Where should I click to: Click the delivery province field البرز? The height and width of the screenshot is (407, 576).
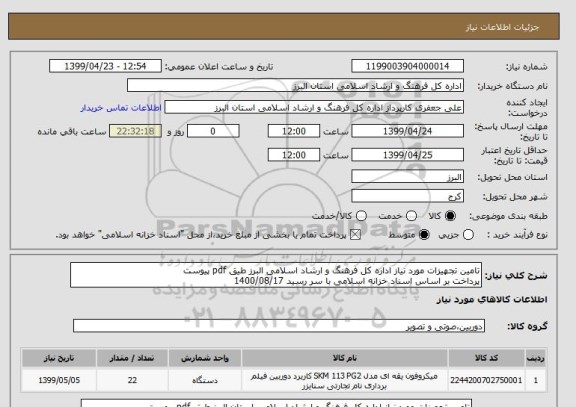point(407,177)
